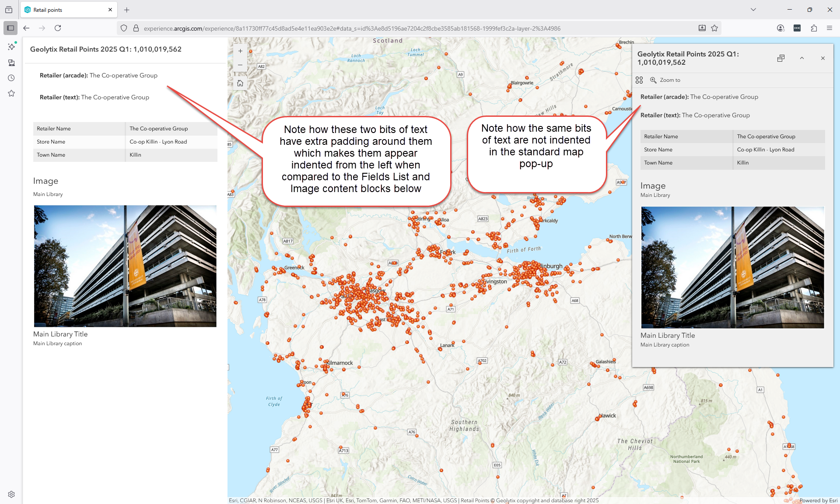This screenshot has height=504, width=840.
Task: Click Retailer (text) line in the pop-up
Action: point(695,115)
